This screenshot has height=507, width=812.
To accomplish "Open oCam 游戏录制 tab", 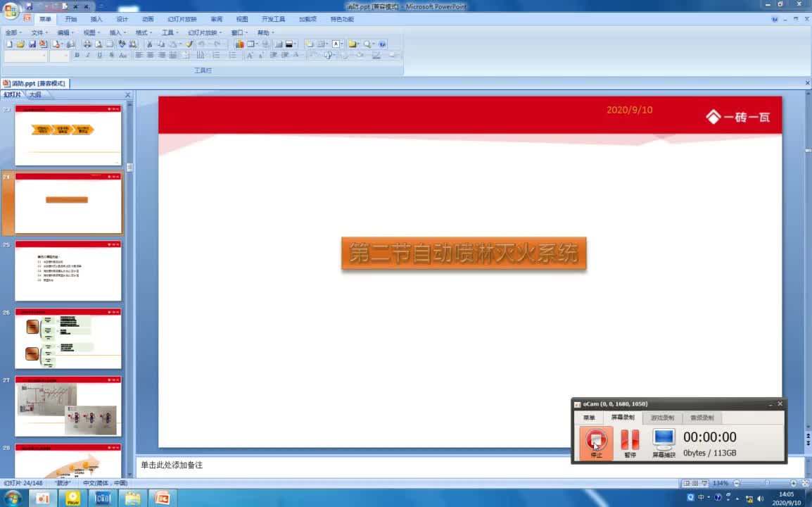I will 662,418.
